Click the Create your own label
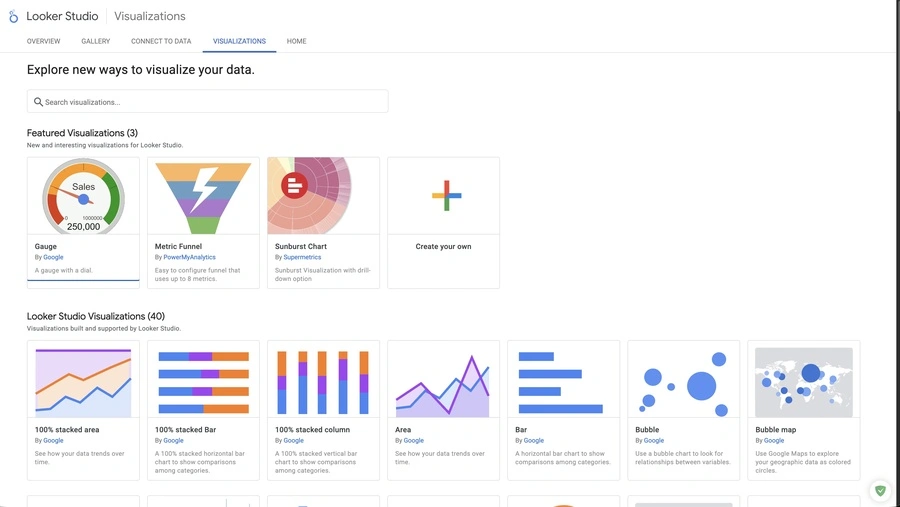The image size is (900, 507). pyautogui.click(x=443, y=246)
